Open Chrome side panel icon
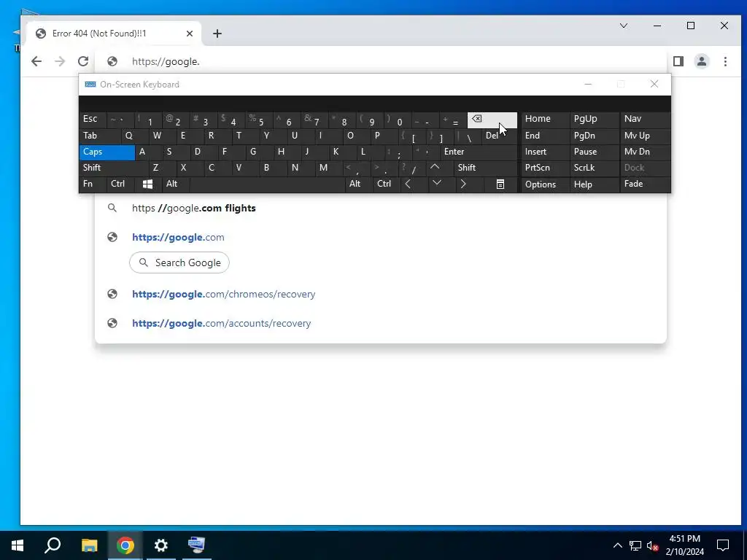The width and height of the screenshot is (747, 560). (678, 61)
